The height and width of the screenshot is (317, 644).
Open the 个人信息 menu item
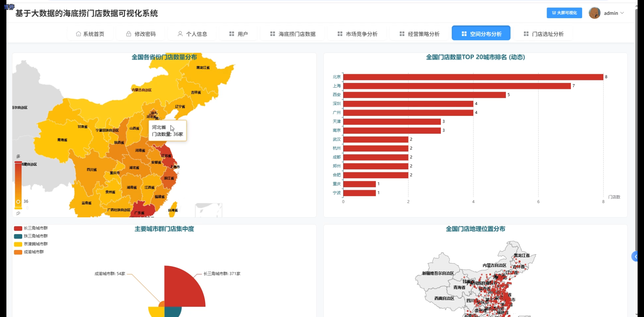192,34
